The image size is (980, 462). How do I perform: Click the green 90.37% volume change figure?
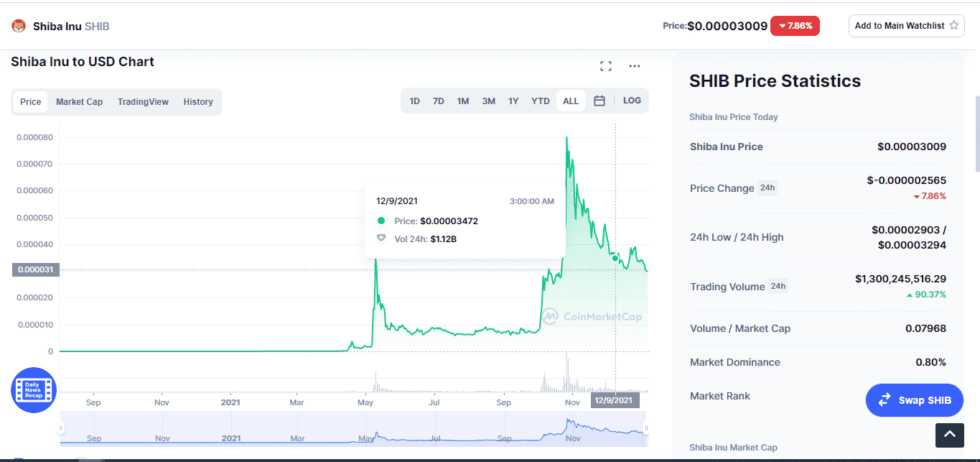click(x=926, y=295)
